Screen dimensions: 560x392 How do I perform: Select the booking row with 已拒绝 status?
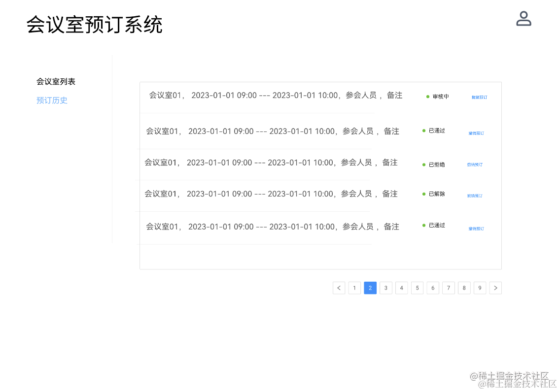pyautogui.click(x=271, y=163)
